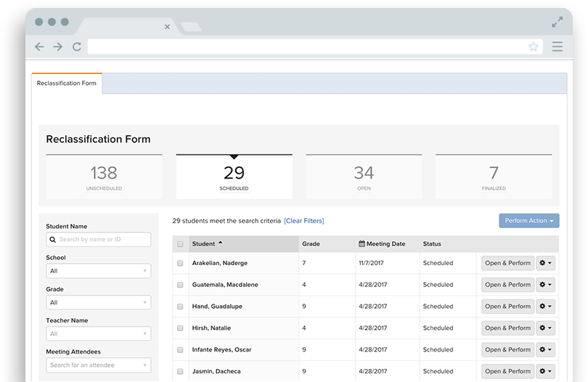Viewport: 588px width, 382px height.
Task: Open gear menu for Hirsh, Natalie
Action: pos(546,328)
